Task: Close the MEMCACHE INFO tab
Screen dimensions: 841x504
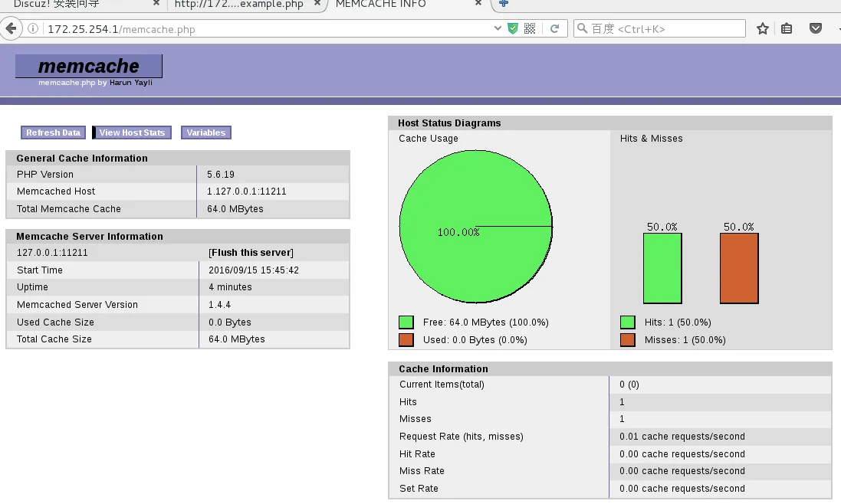Action: (x=478, y=3)
